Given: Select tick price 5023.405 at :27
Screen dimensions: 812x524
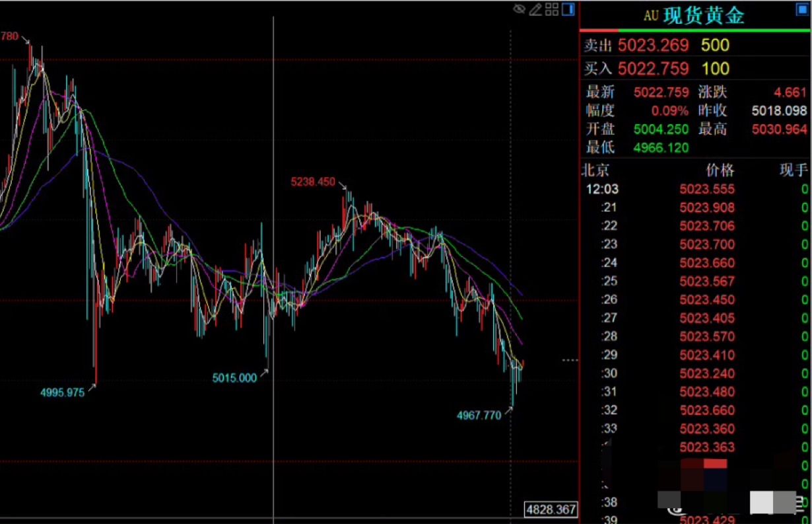Looking at the screenshot, I should pos(707,318).
